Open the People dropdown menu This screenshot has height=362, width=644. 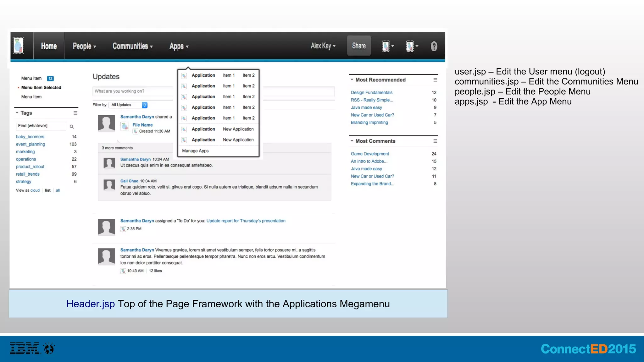click(x=84, y=46)
